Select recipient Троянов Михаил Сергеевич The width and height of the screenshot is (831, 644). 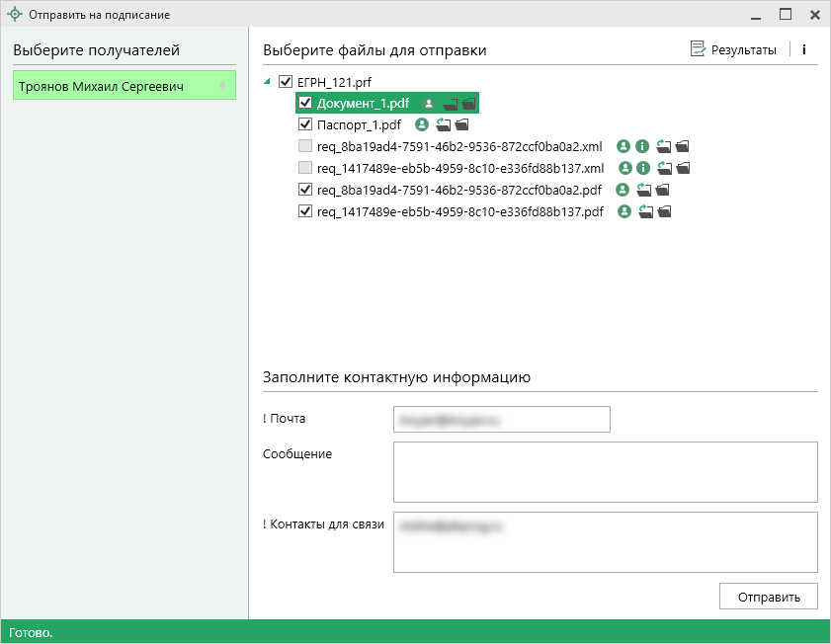124,86
